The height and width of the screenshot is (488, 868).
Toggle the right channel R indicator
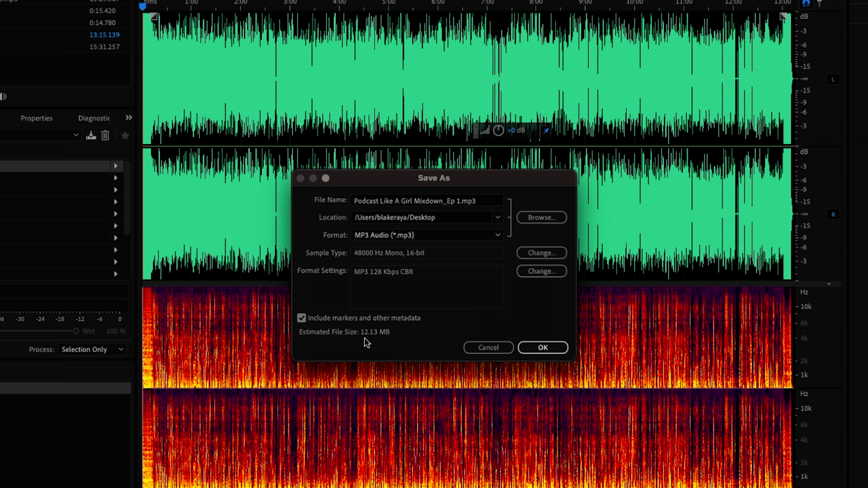click(834, 214)
